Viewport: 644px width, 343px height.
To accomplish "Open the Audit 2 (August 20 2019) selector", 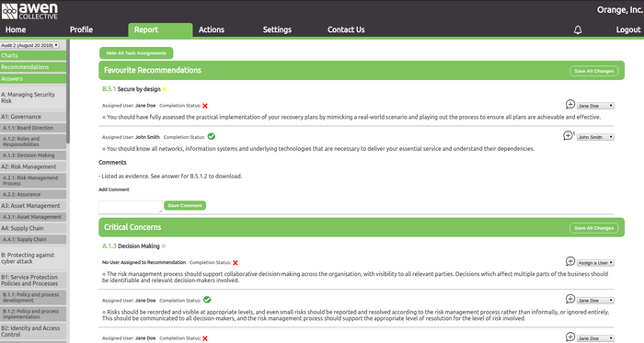I will point(29,45).
